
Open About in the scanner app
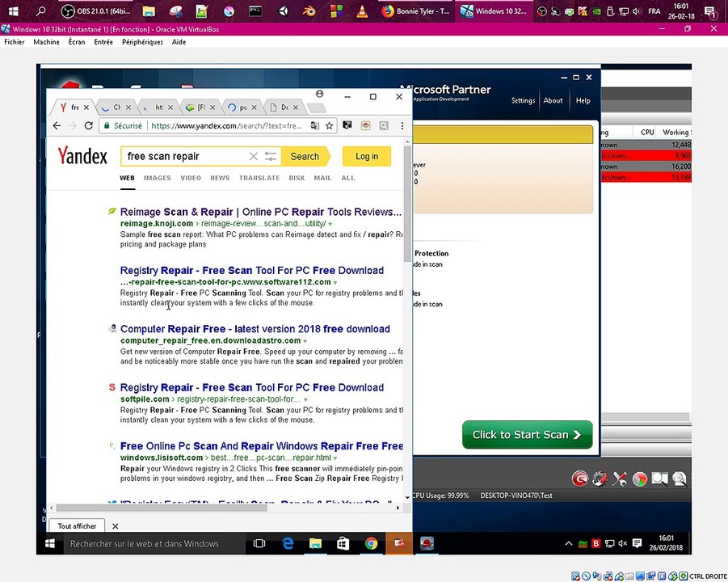tap(553, 100)
